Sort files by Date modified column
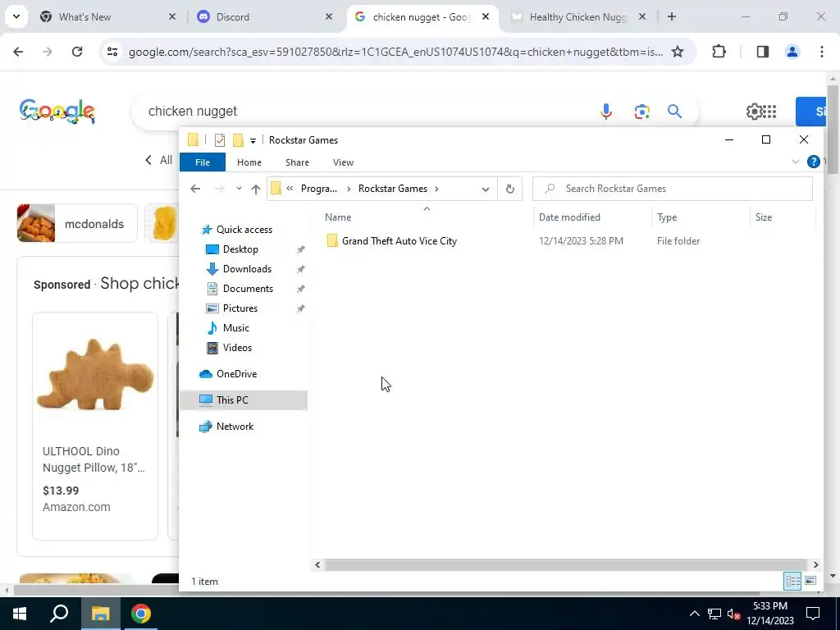 569,217
